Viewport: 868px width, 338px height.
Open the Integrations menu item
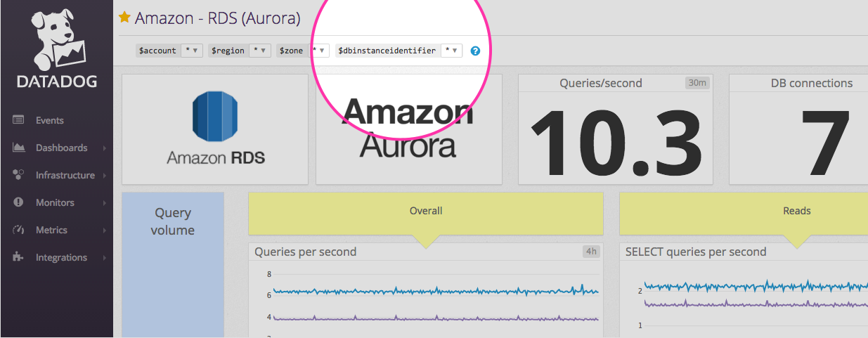(x=61, y=257)
